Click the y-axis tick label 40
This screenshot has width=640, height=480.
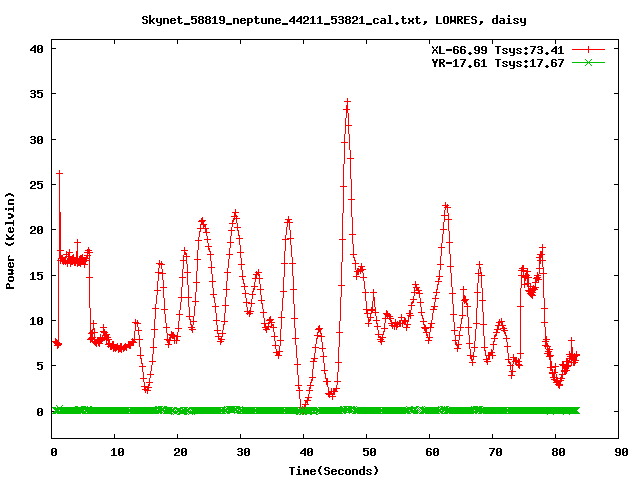coord(36,49)
